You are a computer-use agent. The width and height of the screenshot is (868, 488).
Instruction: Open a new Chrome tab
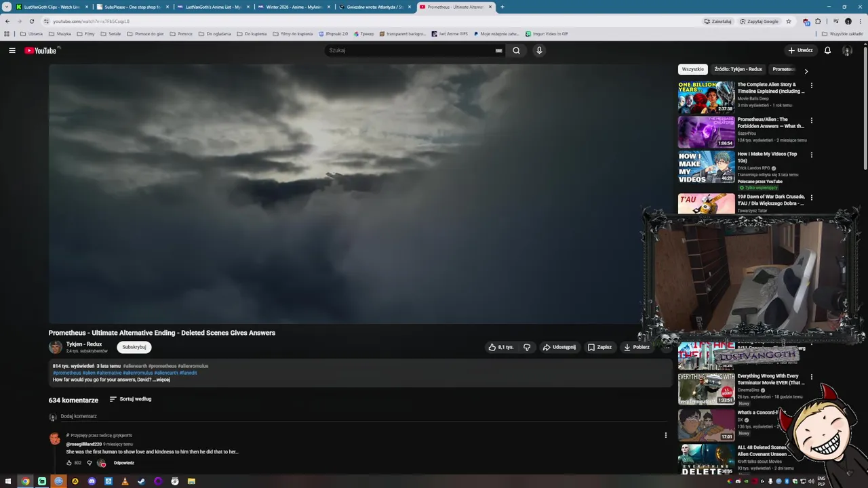click(502, 7)
